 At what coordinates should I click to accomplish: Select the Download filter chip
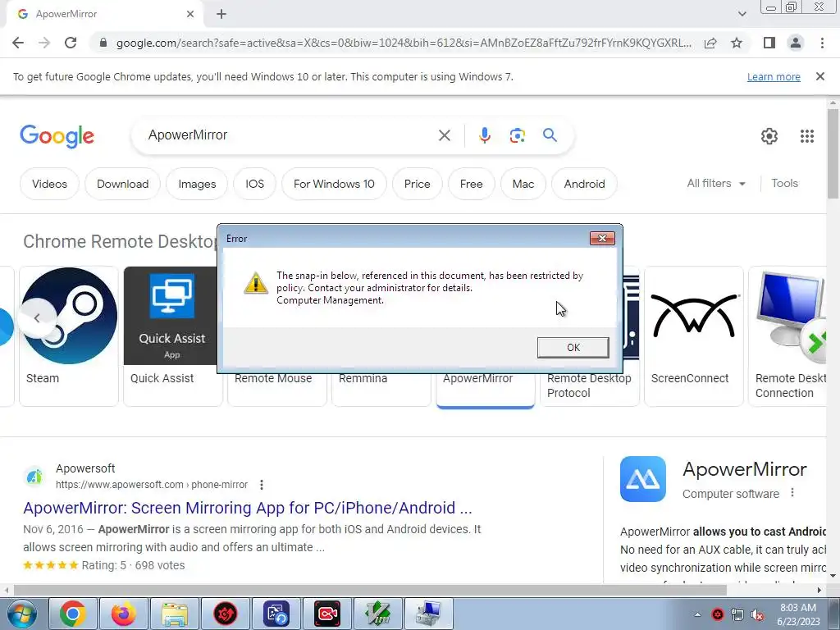(123, 184)
